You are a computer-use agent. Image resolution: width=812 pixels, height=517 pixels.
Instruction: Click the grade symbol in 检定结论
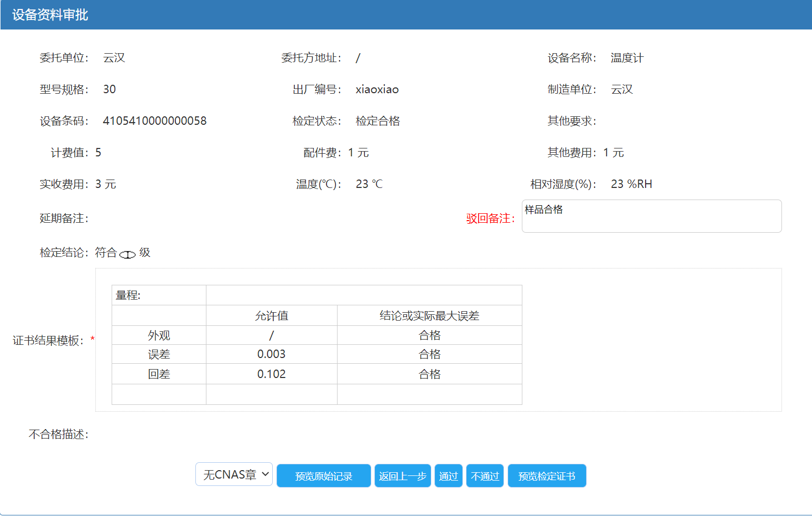127,254
